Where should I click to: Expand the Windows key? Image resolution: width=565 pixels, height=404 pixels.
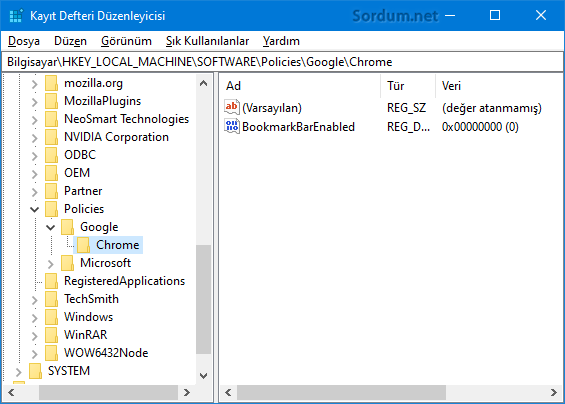click(35, 318)
